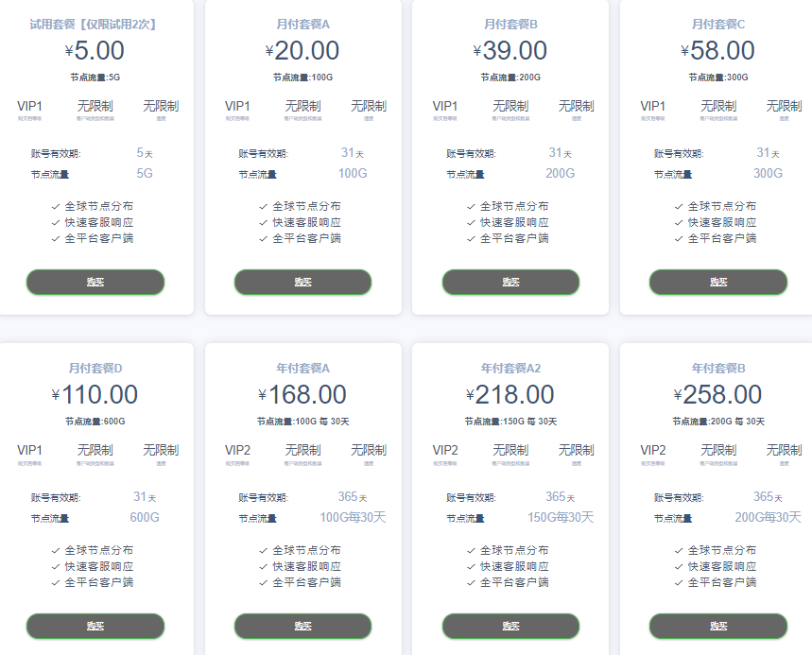The width and height of the screenshot is (812, 655).
Task: Click the 月付套餐D plan heading
Action: coord(95,368)
